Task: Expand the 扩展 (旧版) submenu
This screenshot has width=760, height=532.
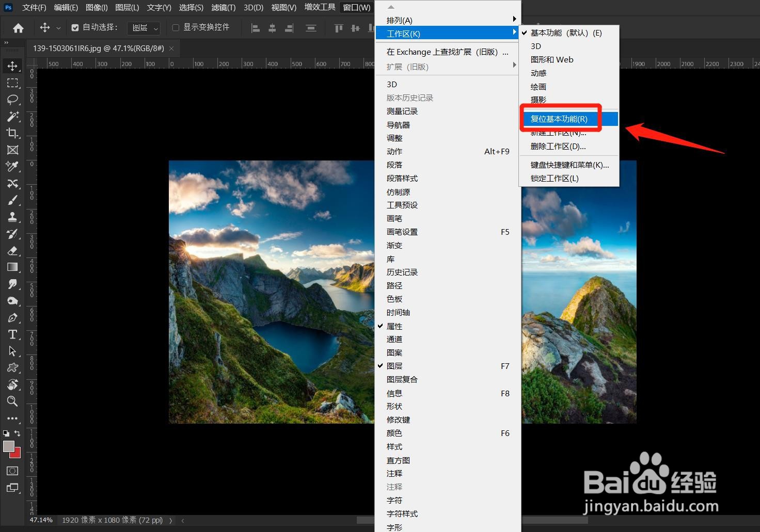Action: [448, 67]
